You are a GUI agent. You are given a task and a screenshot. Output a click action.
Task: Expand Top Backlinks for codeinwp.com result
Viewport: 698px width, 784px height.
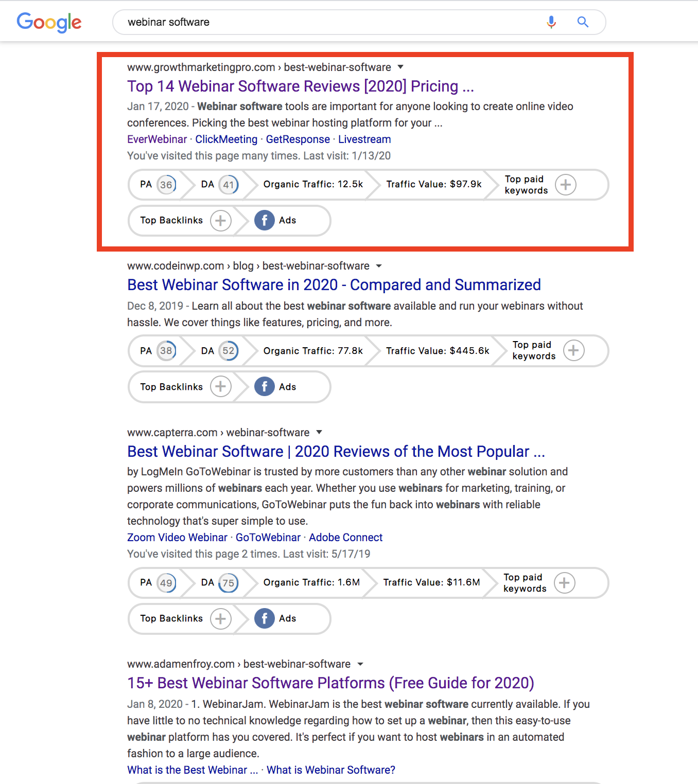221,387
